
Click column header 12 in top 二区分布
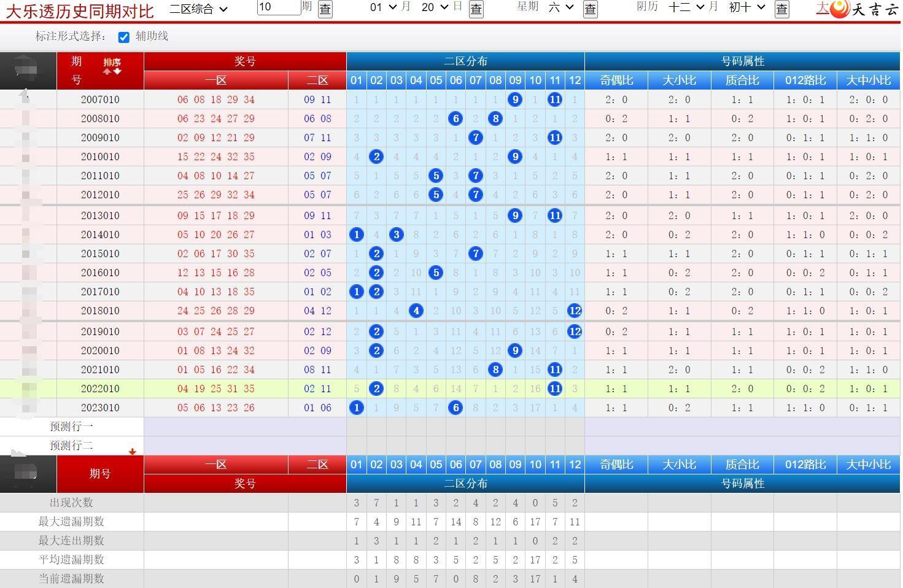[575, 80]
